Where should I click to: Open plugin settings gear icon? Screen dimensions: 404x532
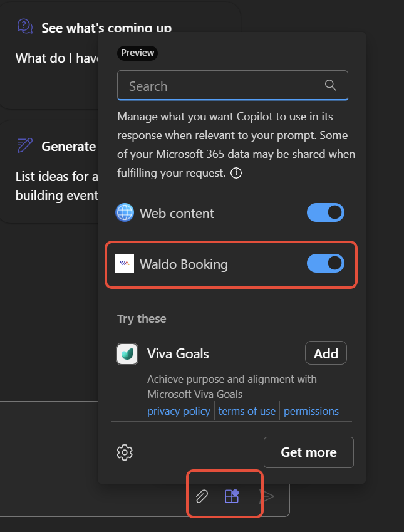pyautogui.click(x=125, y=452)
